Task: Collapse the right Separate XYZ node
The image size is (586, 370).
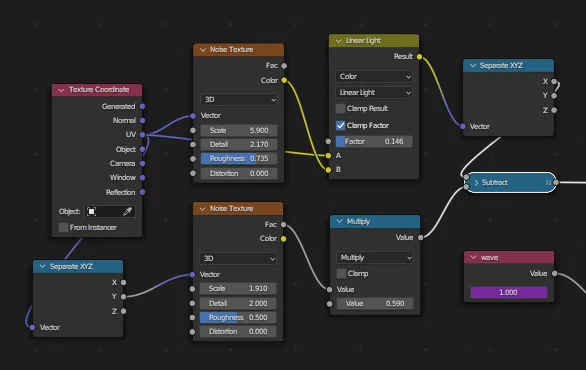Action: tap(473, 65)
